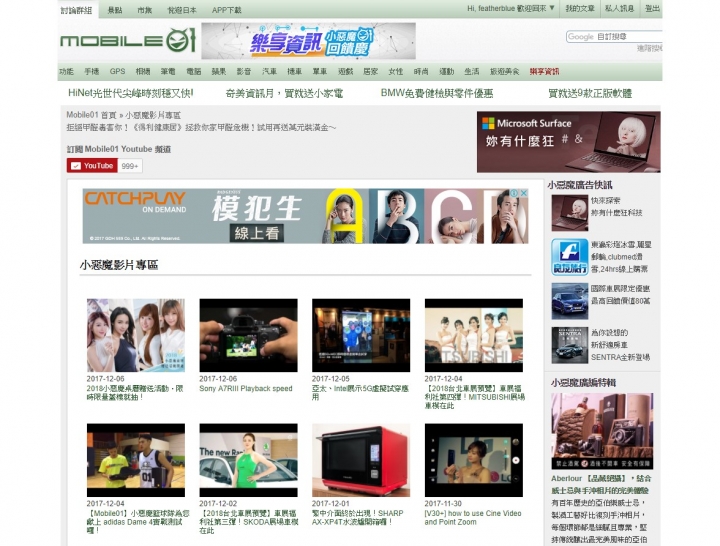
Task: Close the CATCHPLAY ad with X icon
Action: [x=523, y=193]
